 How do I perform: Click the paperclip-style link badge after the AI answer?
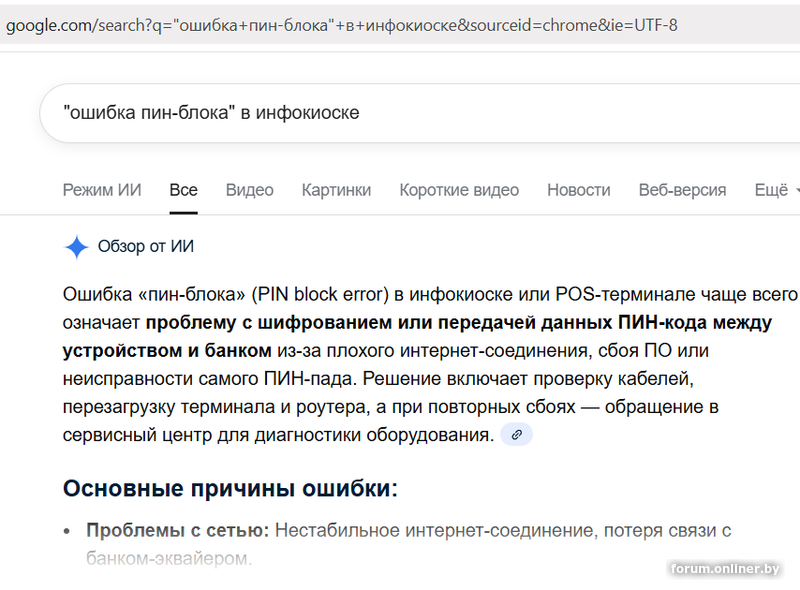[x=515, y=434]
